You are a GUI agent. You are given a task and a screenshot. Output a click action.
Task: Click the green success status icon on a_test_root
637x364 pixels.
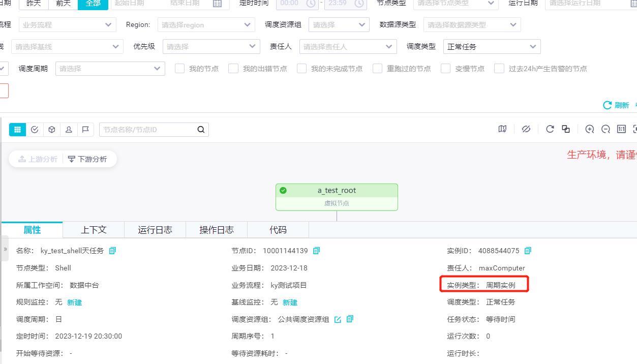coord(283,191)
